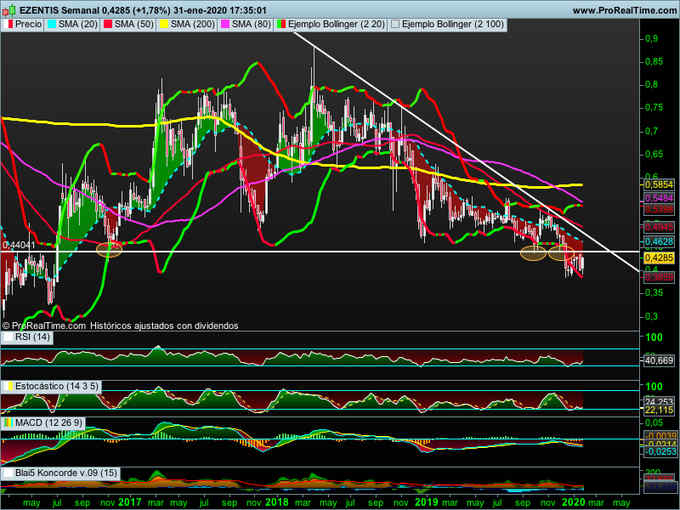
Task: Open the Precio indicator label
Action: tap(28, 24)
